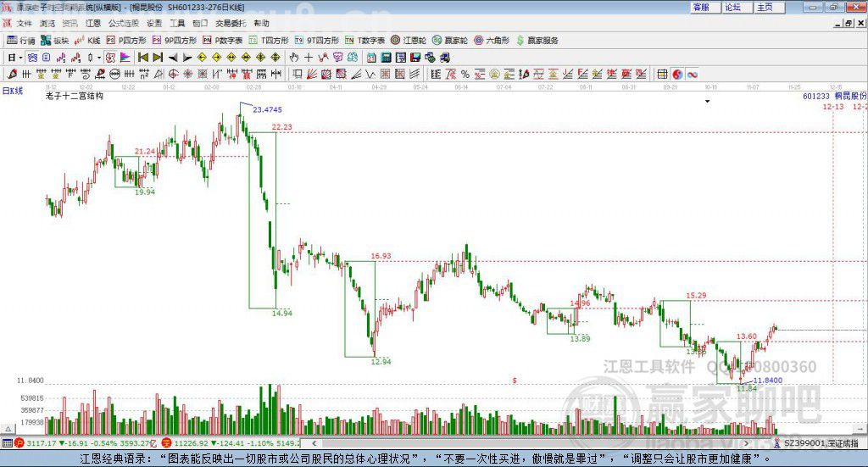The width and height of the screenshot is (868, 467).
Task: Select the crosshair cursor tool
Action: [309, 58]
